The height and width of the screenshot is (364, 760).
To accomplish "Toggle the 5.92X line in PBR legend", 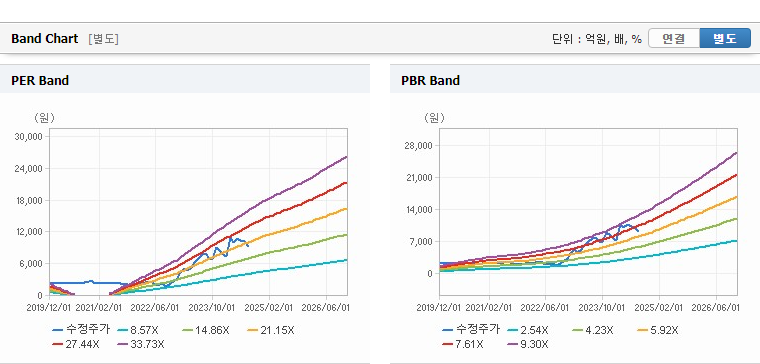I will [658, 331].
